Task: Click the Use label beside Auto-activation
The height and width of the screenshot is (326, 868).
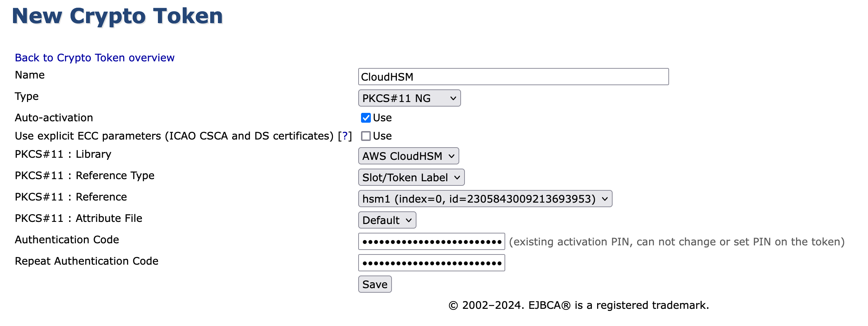Action: pyautogui.click(x=382, y=118)
